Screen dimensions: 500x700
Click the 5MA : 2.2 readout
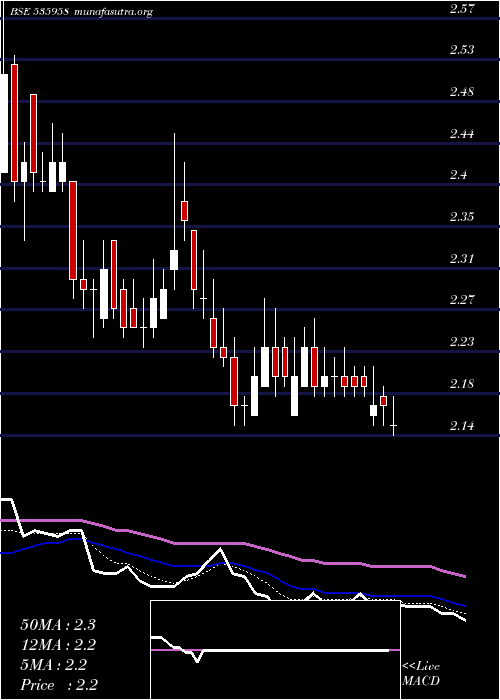point(54,665)
